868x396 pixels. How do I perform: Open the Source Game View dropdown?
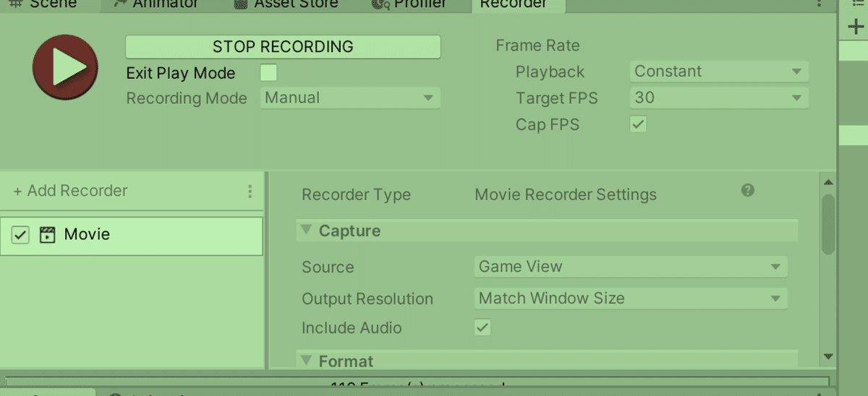pyautogui.click(x=631, y=267)
